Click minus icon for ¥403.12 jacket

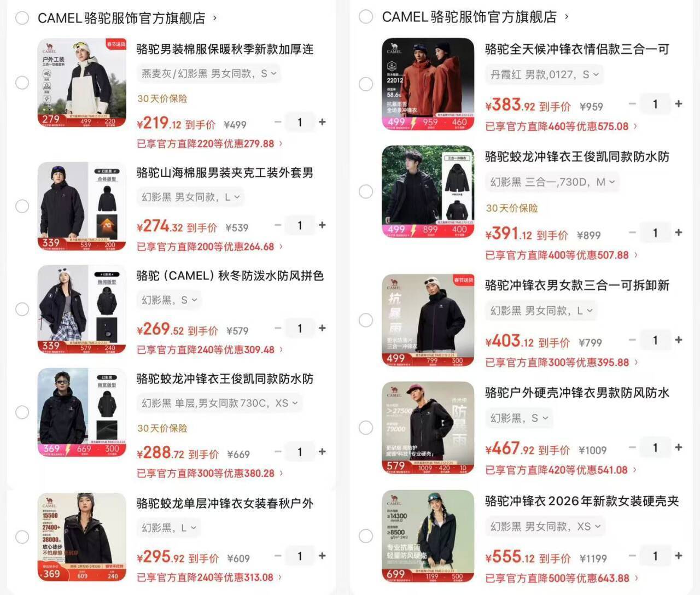point(632,340)
